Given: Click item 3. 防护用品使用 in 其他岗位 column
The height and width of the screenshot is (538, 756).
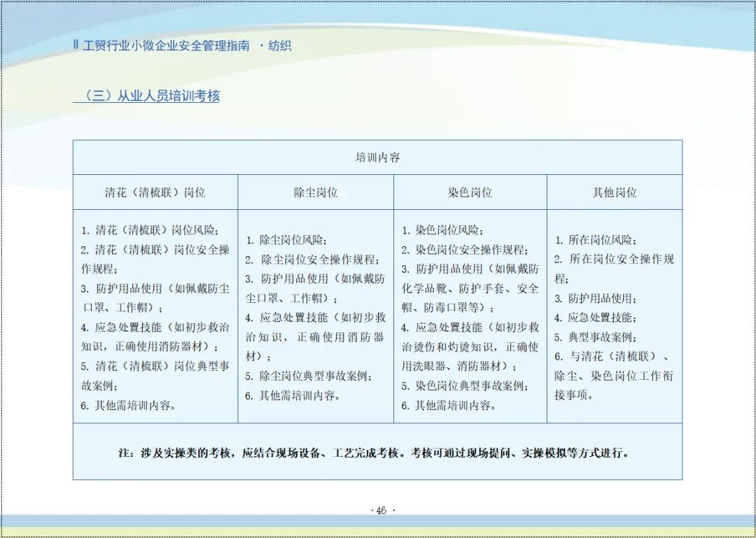Looking at the screenshot, I should tap(596, 299).
